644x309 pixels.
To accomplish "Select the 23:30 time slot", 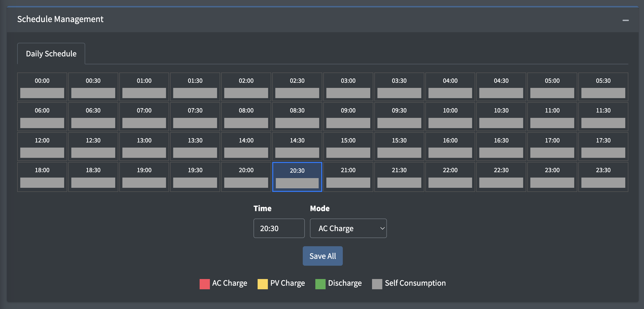I will pyautogui.click(x=603, y=177).
